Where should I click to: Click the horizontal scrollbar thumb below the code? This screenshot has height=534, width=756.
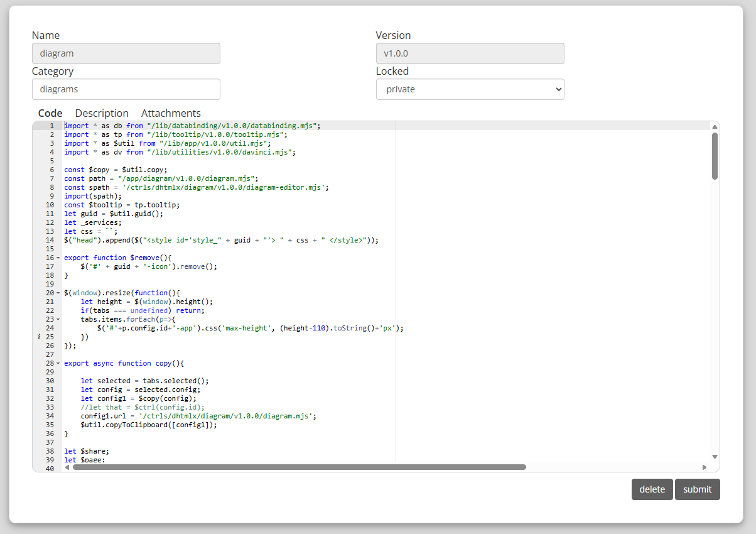[x=299, y=467]
